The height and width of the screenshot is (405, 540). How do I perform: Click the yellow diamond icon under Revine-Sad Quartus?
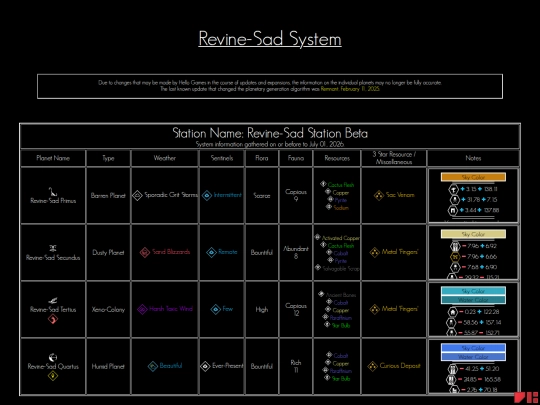coord(53,376)
